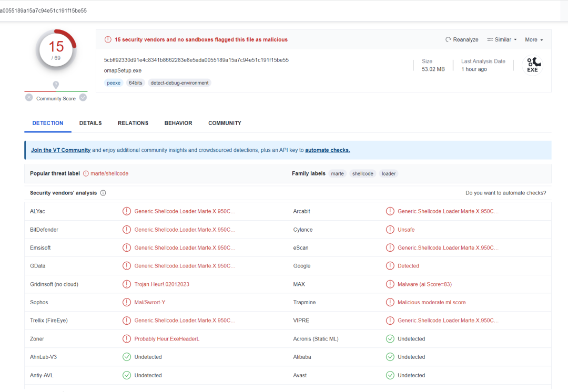Screen dimensions: 568x392
Task: Click Sophos result Mal/Swrort-Y
Action: [149, 302]
